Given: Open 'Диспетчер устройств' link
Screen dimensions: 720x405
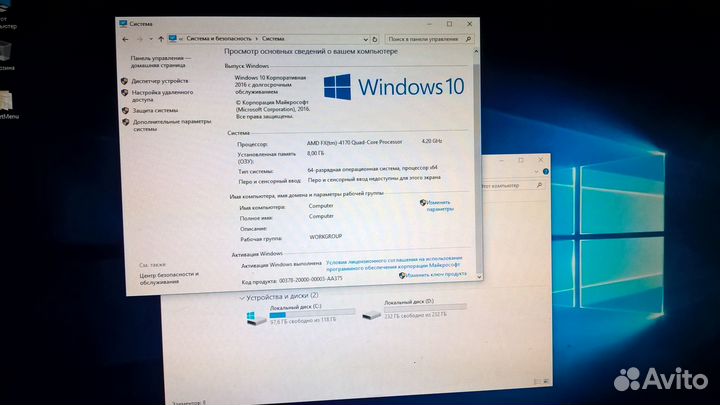Looking at the screenshot, I should click(160, 81).
